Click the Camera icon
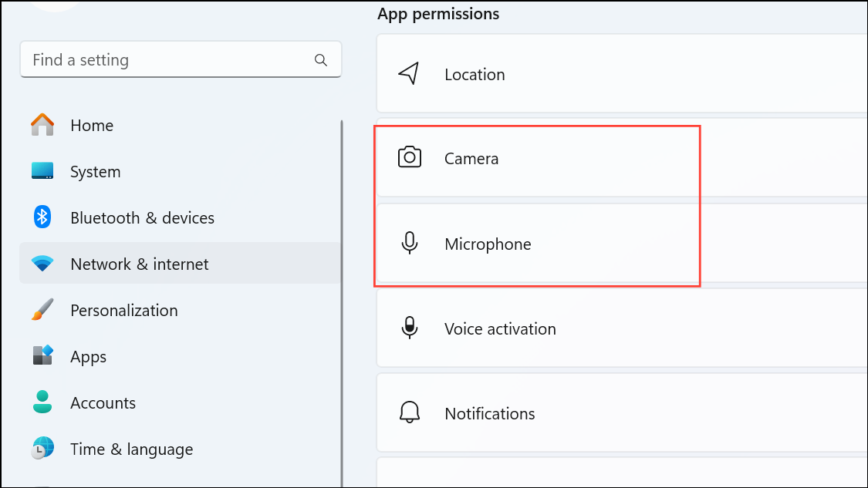 (x=409, y=158)
